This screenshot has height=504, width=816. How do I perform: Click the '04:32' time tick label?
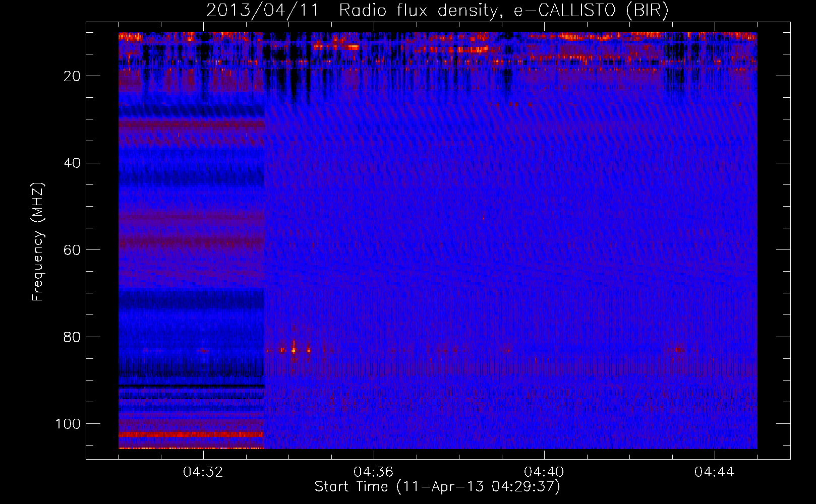(x=203, y=472)
